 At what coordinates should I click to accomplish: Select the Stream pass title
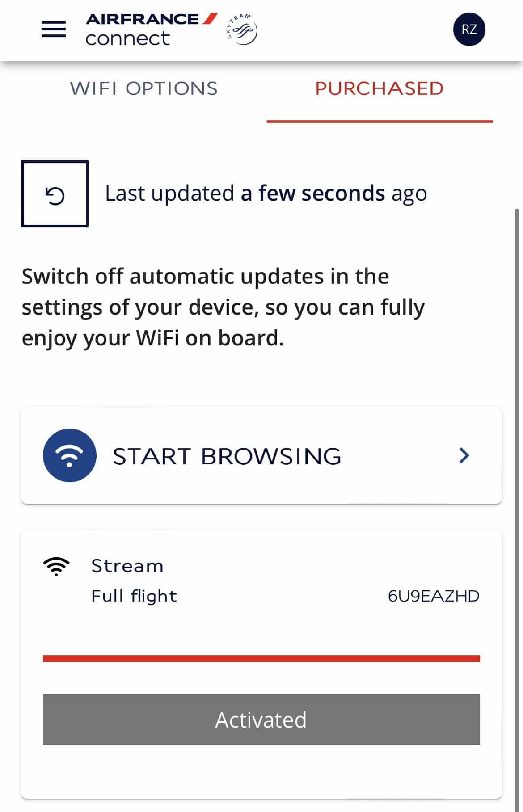click(x=127, y=566)
